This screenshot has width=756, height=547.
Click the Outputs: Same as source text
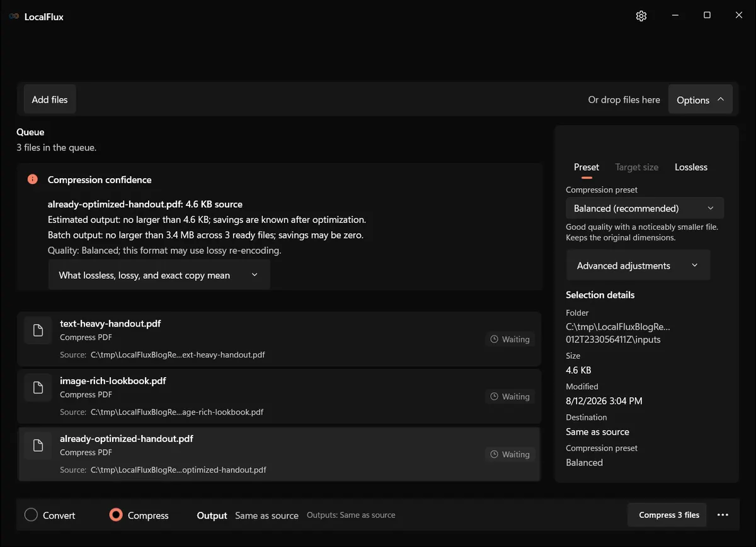click(351, 515)
